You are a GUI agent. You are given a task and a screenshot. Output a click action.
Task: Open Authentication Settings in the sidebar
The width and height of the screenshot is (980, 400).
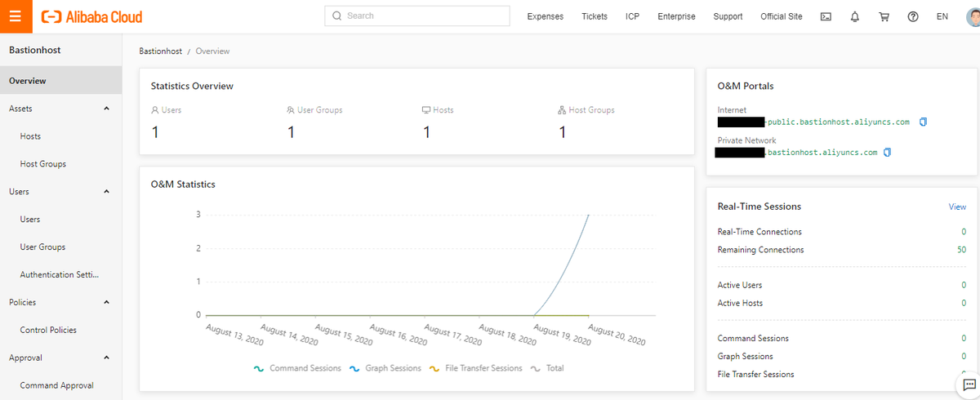[61, 275]
